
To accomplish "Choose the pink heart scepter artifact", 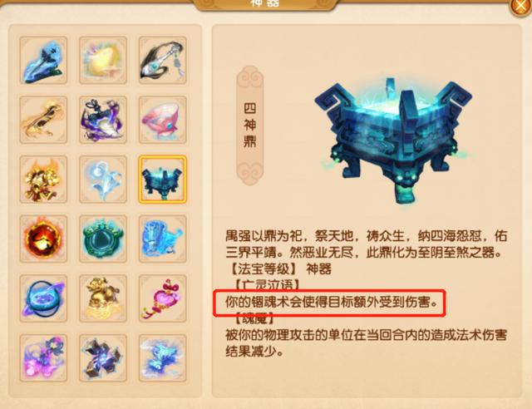I will [x=163, y=298].
